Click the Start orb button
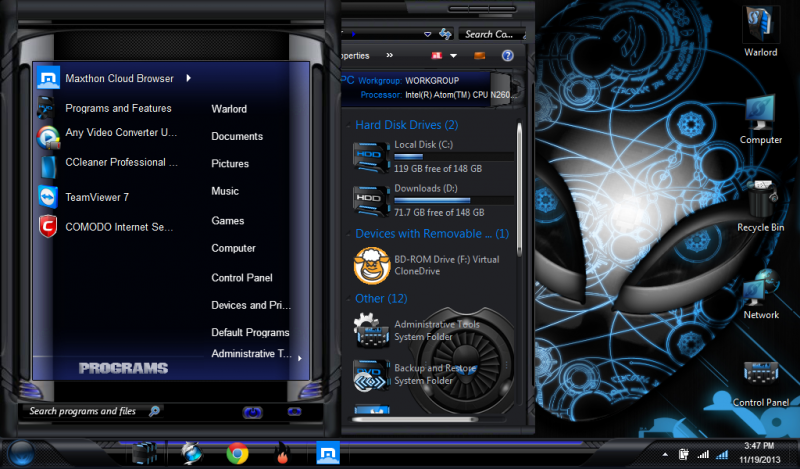The image size is (800, 469). pos(22,453)
